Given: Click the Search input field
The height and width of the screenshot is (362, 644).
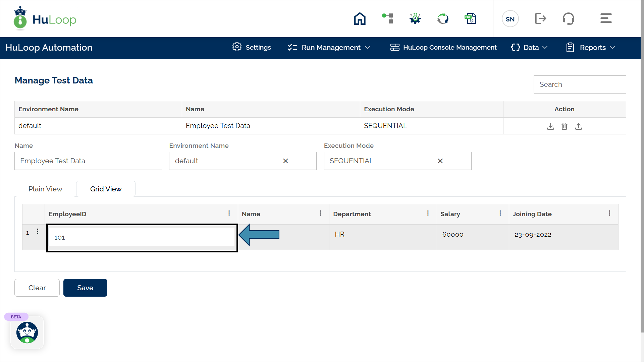Looking at the screenshot, I should pyautogui.click(x=580, y=84).
